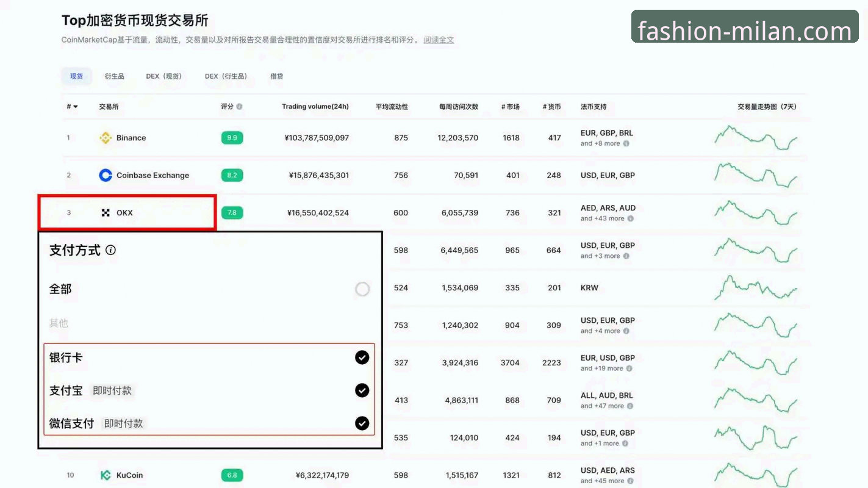
Task: Click info icon beside KuCoin's +45 more
Action: (631, 481)
